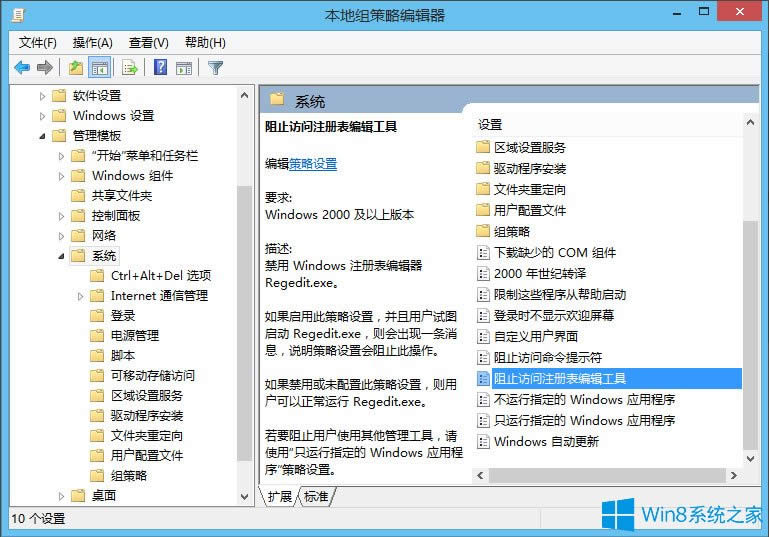
Task: Open help via the question mark icon
Action: coord(160,67)
